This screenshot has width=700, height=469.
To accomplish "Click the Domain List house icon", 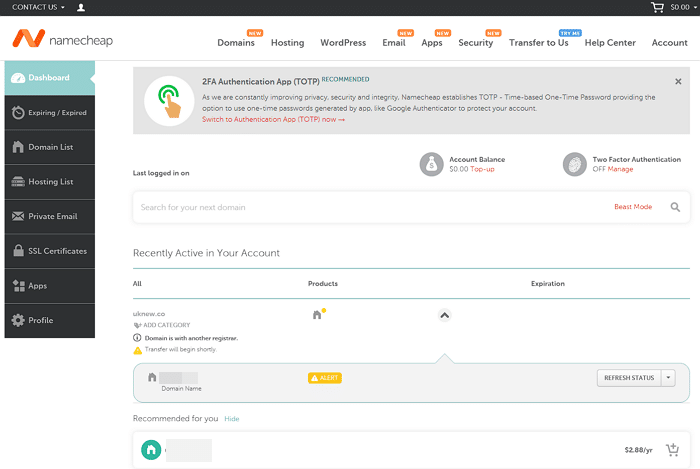I will (18, 147).
